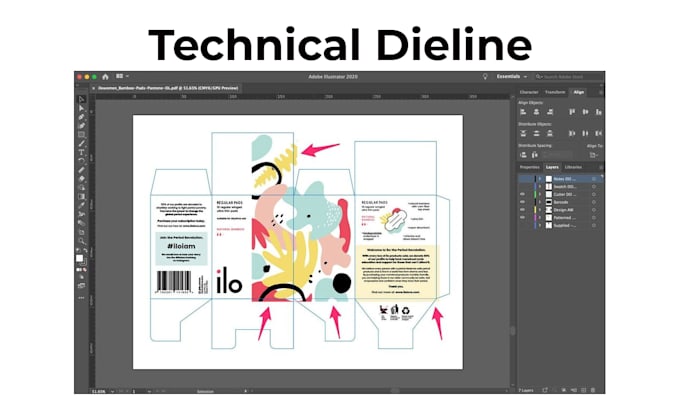Hide the Cutter layer eye icon
The height and width of the screenshot is (409, 680).
(x=522, y=194)
